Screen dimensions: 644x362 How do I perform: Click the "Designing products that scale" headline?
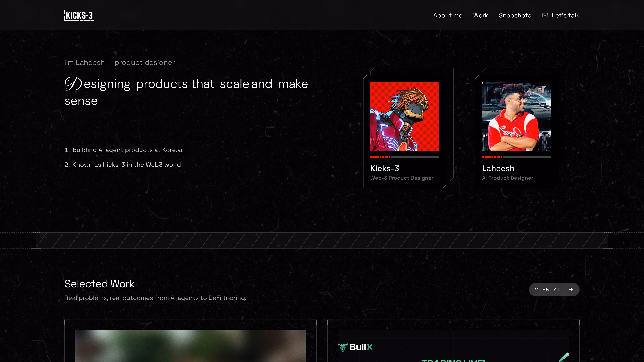pos(186,92)
